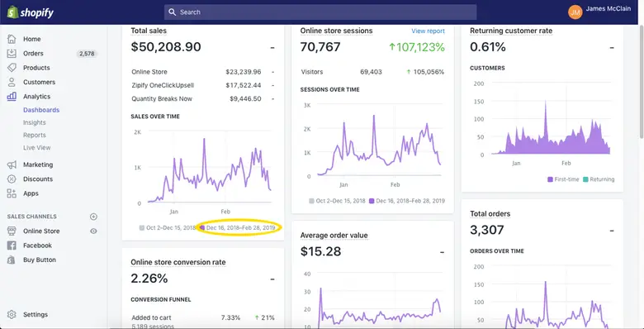Viewport: 644px width, 329px height.
Task: Click the search magnifier icon
Action: pyautogui.click(x=172, y=12)
